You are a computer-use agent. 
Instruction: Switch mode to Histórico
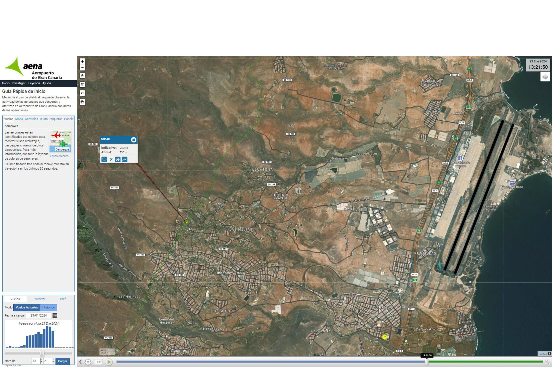48,308
